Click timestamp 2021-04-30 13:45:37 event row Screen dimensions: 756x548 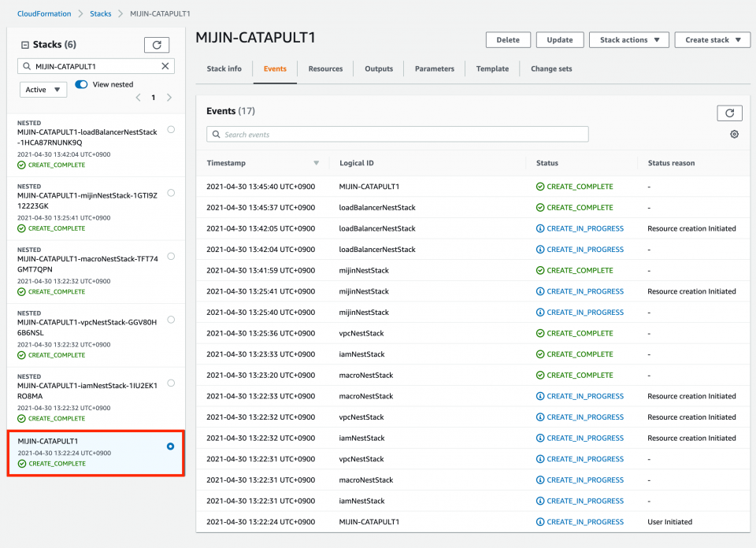tap(261, 208)
